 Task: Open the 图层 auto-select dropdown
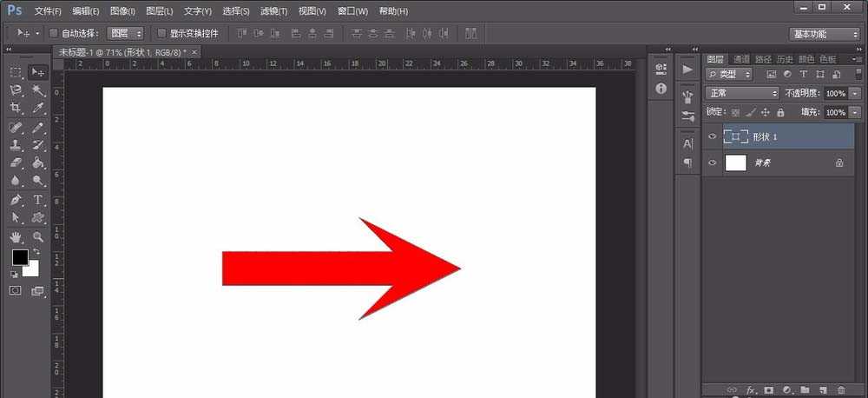click(125, 34)
